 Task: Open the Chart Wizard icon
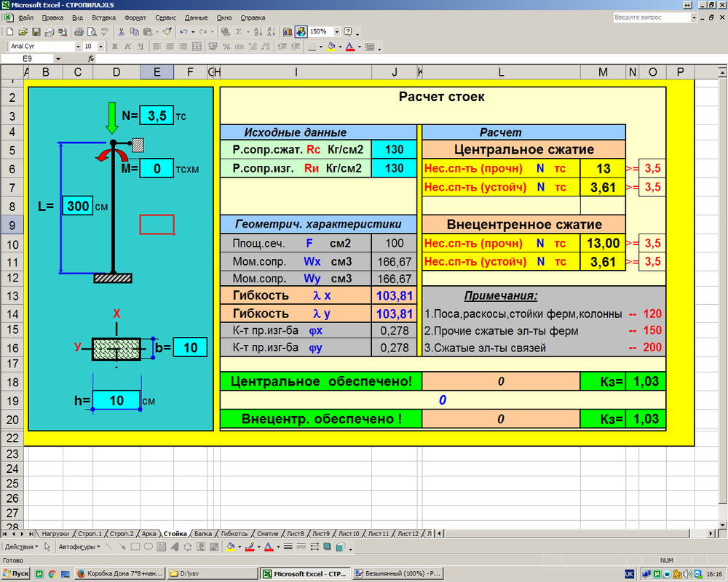pyautogui.click(x=288, y=32)
